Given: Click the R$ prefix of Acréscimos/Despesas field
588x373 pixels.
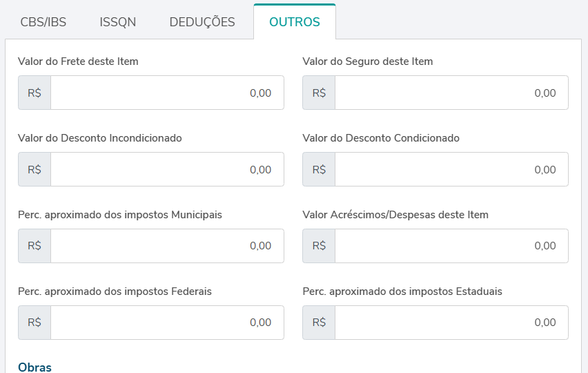Looking at the screenshot, I should pos(319,247).
